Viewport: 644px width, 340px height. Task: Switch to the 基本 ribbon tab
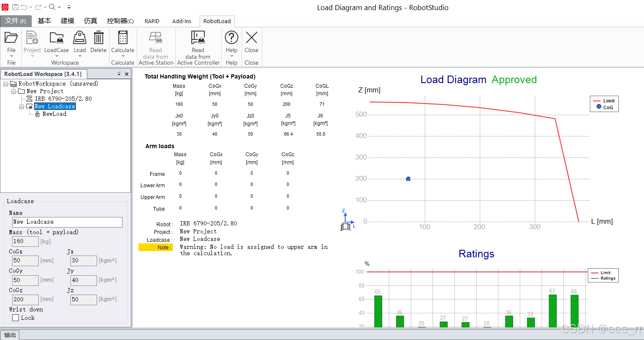(x=44, y=21)
